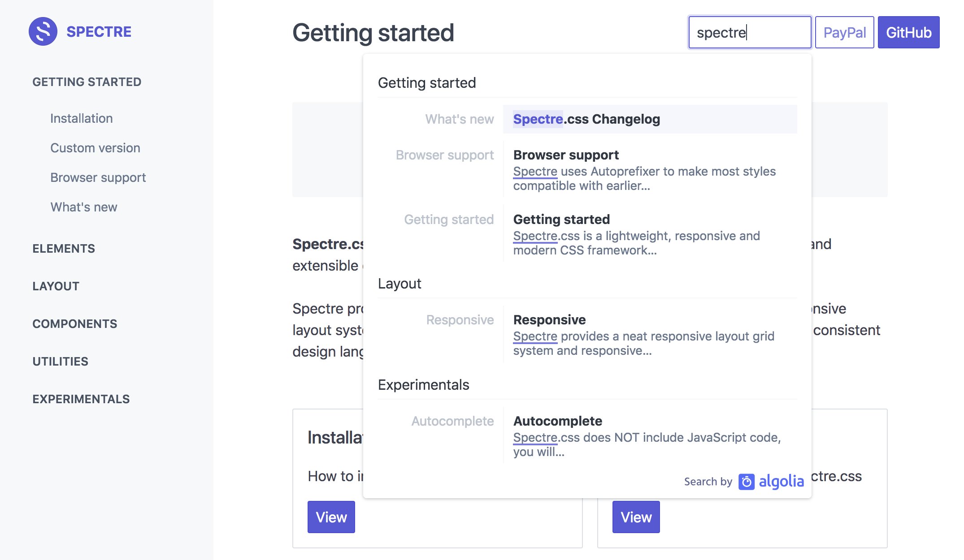Choose the 'Getting started' search result

650,234
